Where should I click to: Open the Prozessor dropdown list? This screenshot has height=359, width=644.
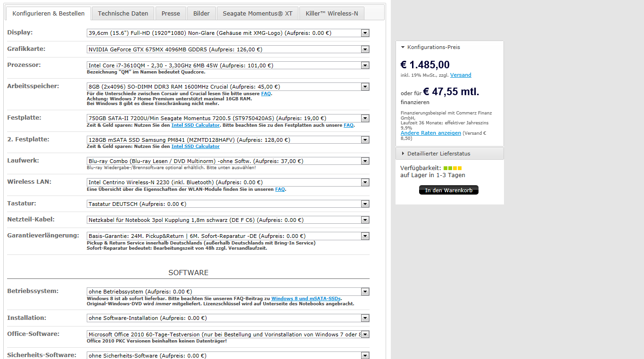(x=228, y=65)
